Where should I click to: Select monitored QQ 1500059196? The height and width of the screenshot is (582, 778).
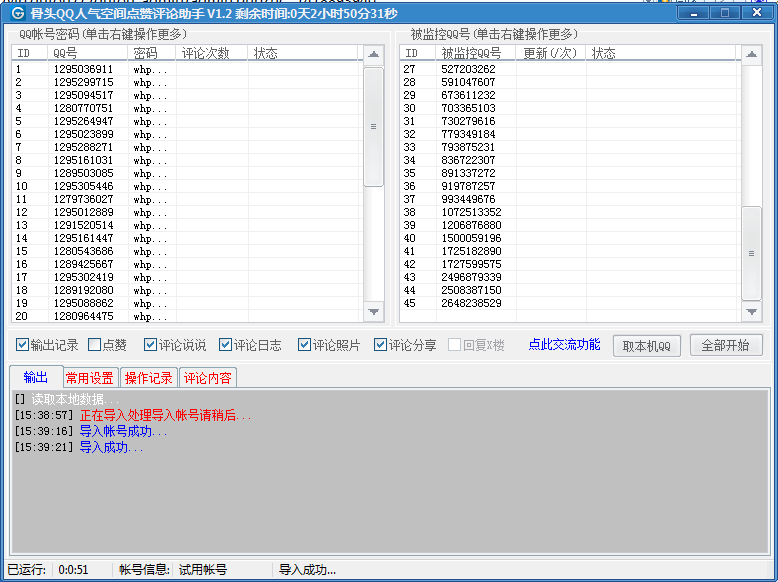click(x=570, y=238)
